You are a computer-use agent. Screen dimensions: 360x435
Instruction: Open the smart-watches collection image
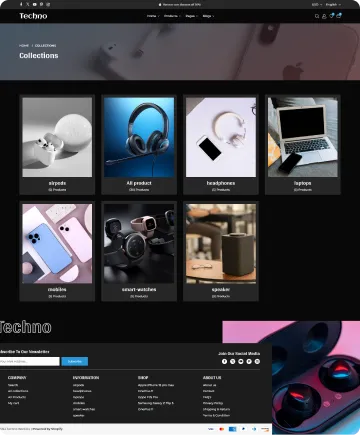click(139, 244)
